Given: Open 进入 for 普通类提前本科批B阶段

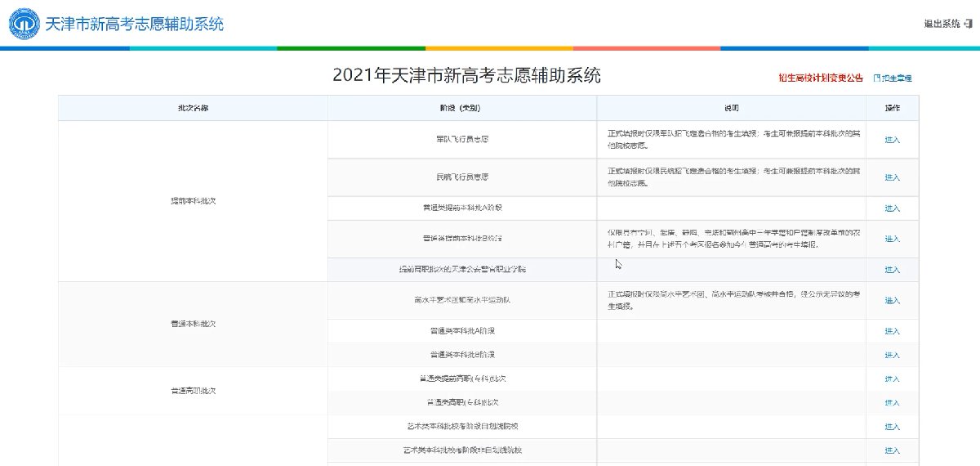Looking at the screenshot, I should click(892, 239).
